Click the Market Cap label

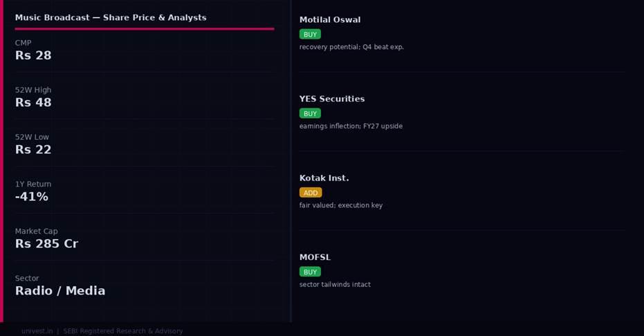tap(37, 232)
